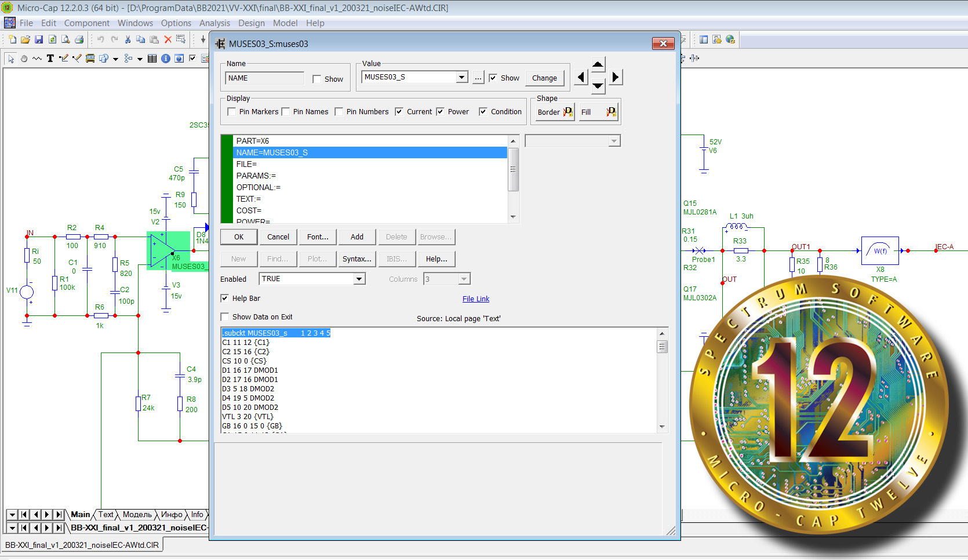Click the revert file icon

click(x=52, y=39)
